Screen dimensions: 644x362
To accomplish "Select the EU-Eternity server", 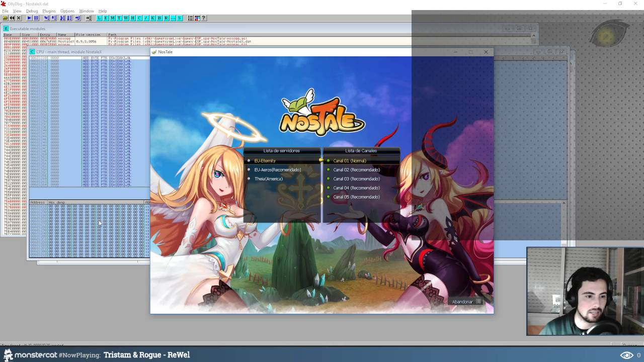I will (265, 161).
